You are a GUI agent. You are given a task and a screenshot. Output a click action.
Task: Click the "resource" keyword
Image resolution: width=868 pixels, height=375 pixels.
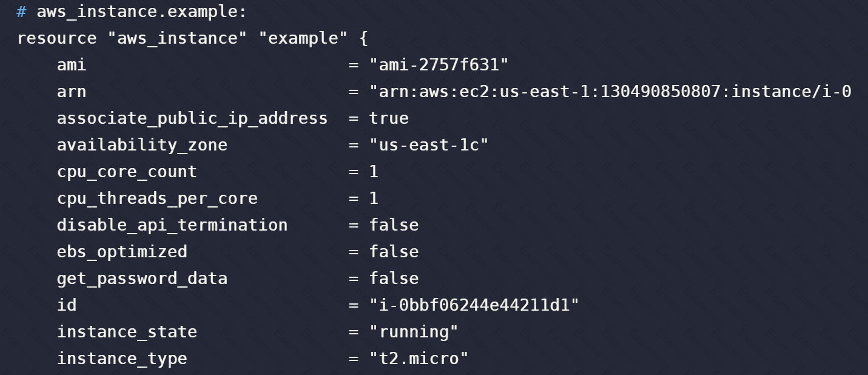click(x=56, y=38)
